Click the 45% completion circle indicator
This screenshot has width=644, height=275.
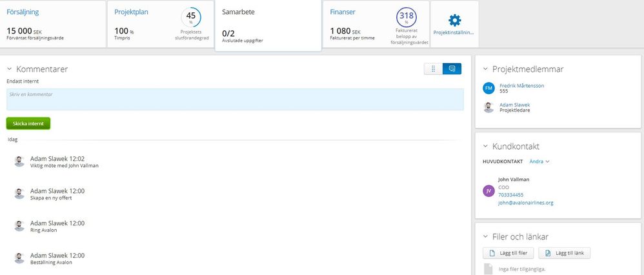pyautogui.click(x=191, y=17)
